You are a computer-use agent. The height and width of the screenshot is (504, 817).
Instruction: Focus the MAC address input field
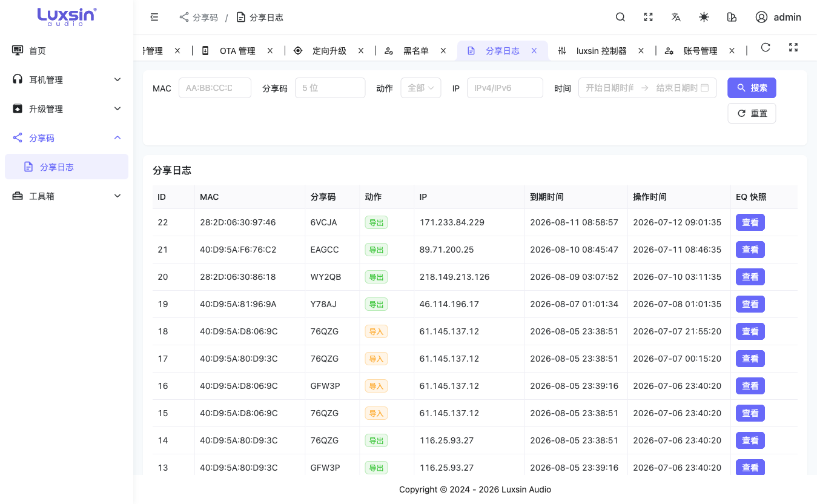click(215, 88)
